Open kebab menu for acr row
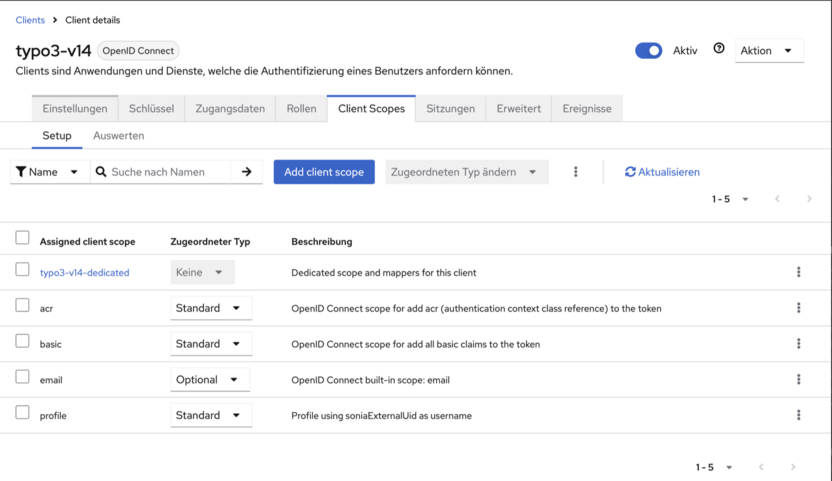This screenshot has height=481, width=832. point(799,308)
